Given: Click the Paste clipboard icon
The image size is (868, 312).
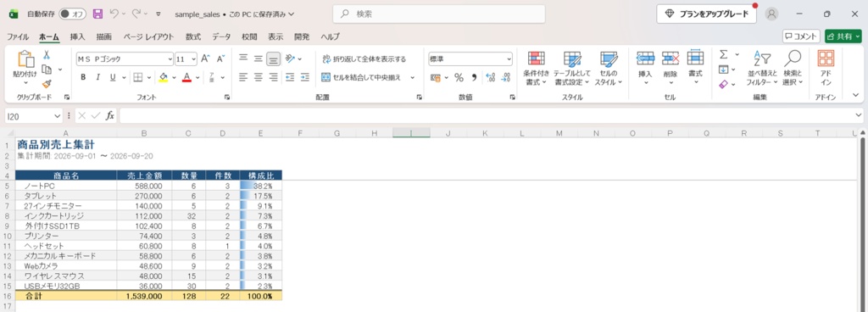Looking at the screenshot, I should click(x=25, y=59).
